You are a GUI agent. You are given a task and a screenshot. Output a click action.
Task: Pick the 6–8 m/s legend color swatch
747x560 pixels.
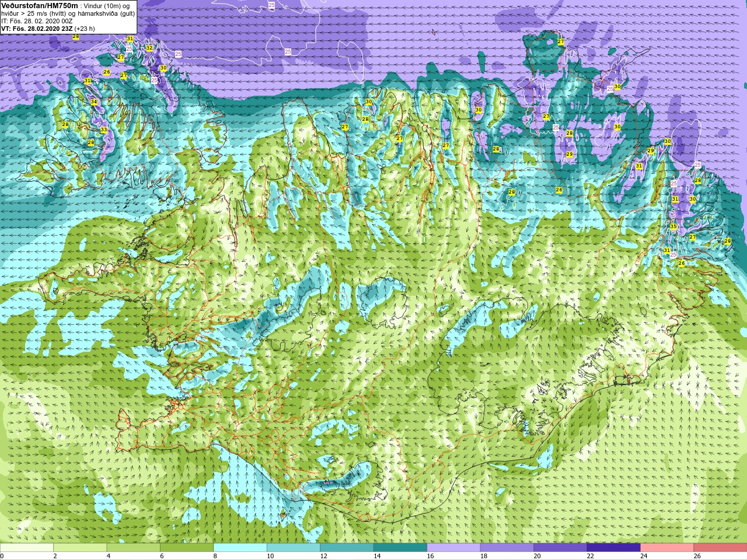pyautogui.click(x=187, y=548)
